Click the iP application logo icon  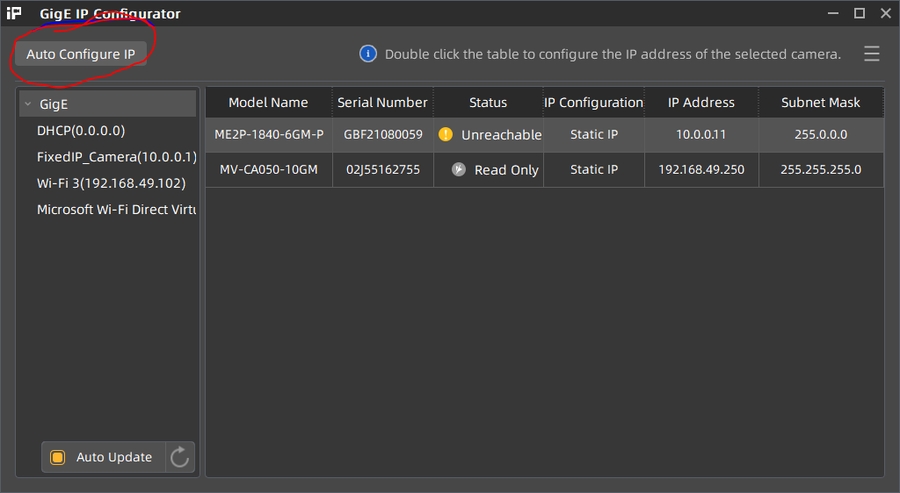tap(14, 14)
